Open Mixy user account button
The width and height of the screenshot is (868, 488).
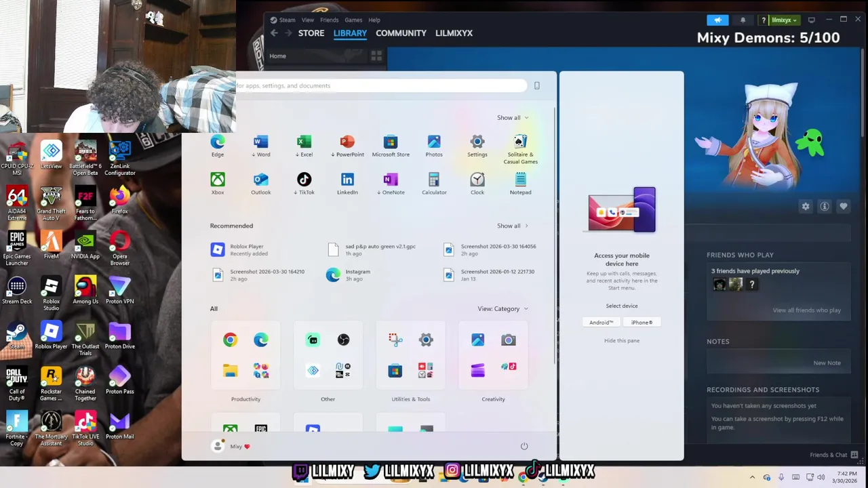(x=231, y=446)
